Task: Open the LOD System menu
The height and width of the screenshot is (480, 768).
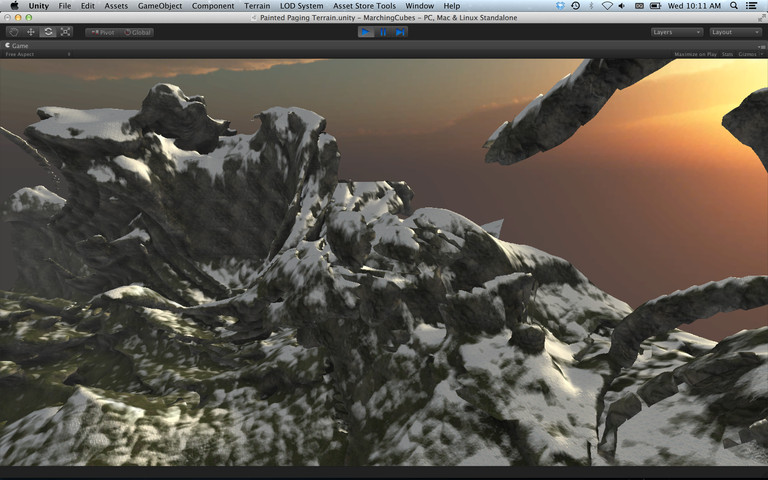Action: [x=302, y=6]
